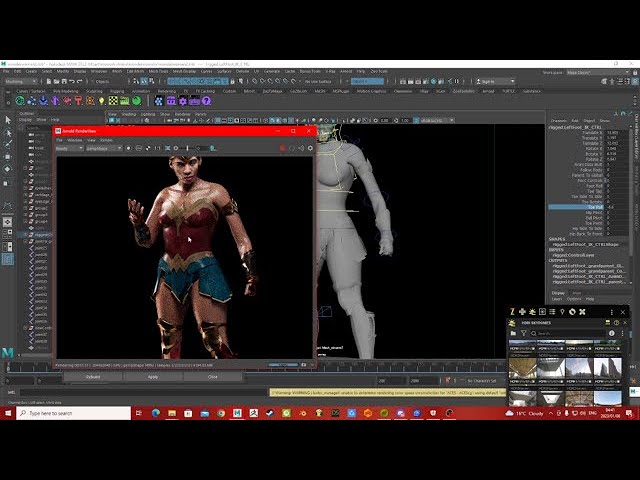Click the padlock icon in the status line
Screen dimensions: 640x480
[233, 81]
